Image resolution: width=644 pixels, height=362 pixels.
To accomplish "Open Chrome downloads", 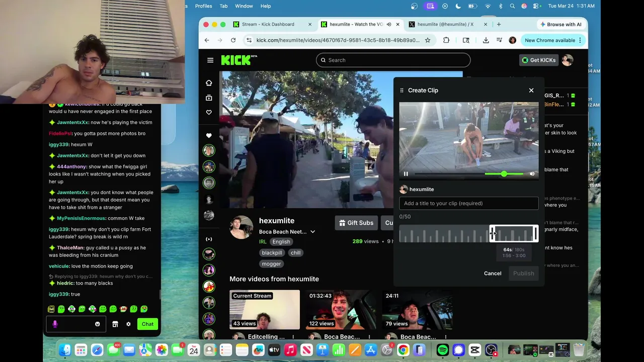I will [x=486, y=40].
